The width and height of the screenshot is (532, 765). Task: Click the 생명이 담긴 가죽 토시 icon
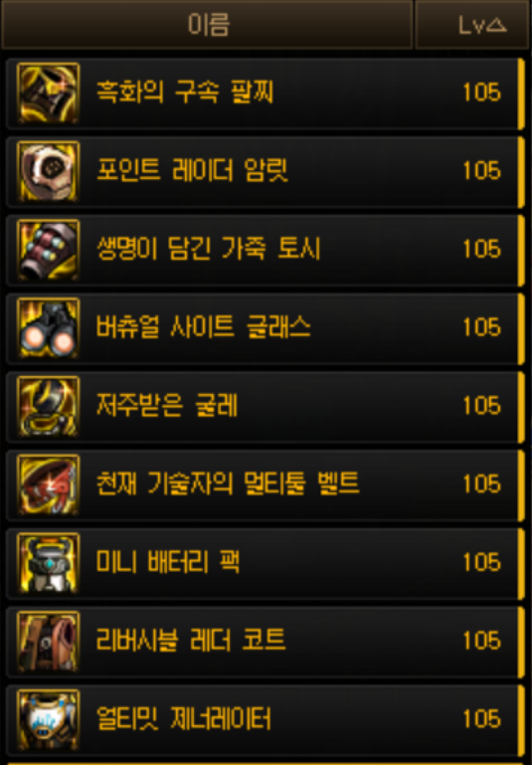pyautogui.click(x=48, y=250)
